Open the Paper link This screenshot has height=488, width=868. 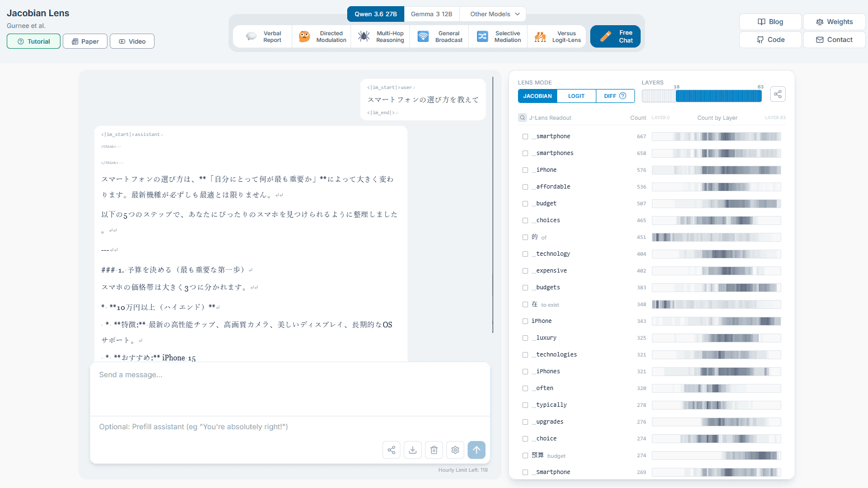(x=85, y=41)
